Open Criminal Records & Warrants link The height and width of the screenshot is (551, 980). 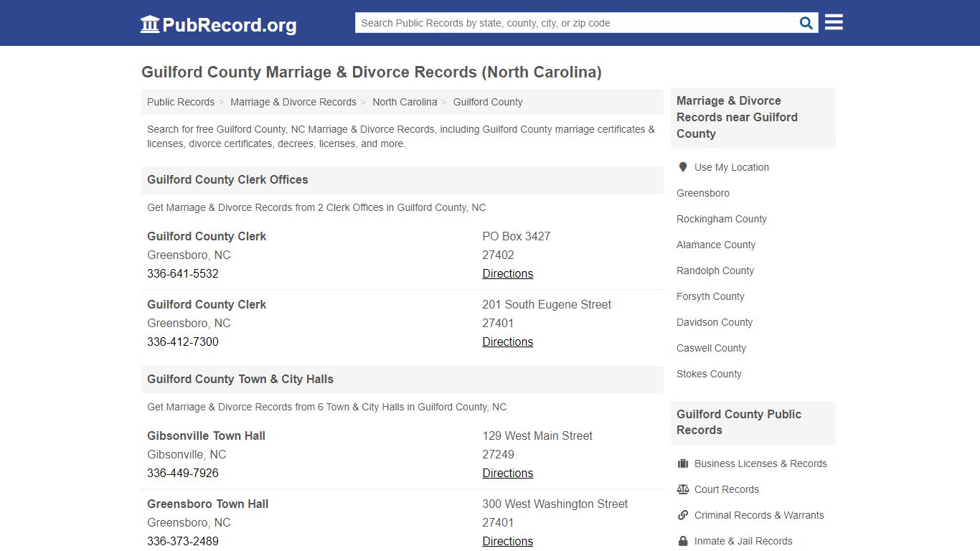click(x=759, y=515)
